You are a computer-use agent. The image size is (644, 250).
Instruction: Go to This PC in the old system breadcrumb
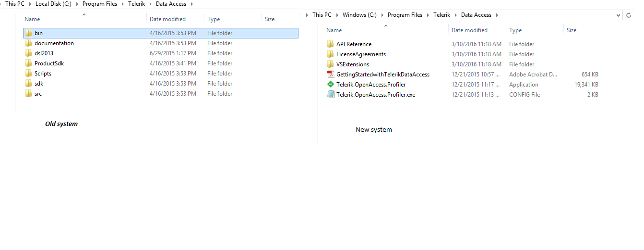(x=14, y=4)
